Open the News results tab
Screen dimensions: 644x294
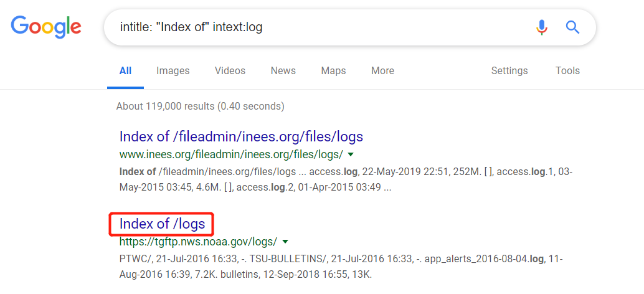coord(283,70)
